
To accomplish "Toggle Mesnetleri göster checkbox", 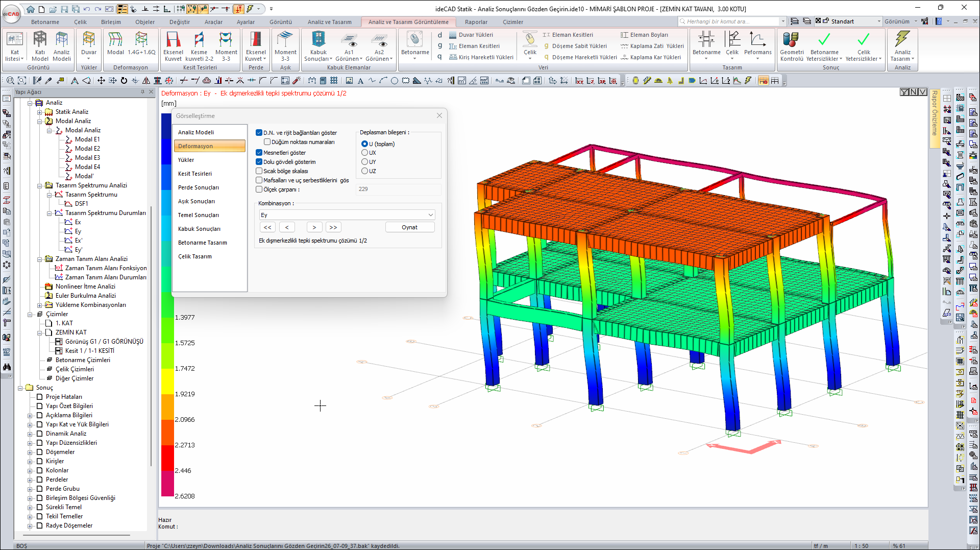I will pos(259,153).
